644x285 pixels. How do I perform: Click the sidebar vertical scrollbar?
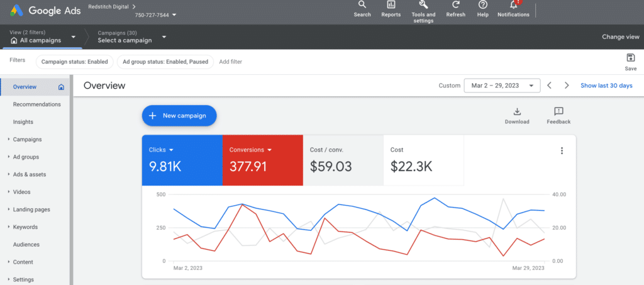(71, 180)
